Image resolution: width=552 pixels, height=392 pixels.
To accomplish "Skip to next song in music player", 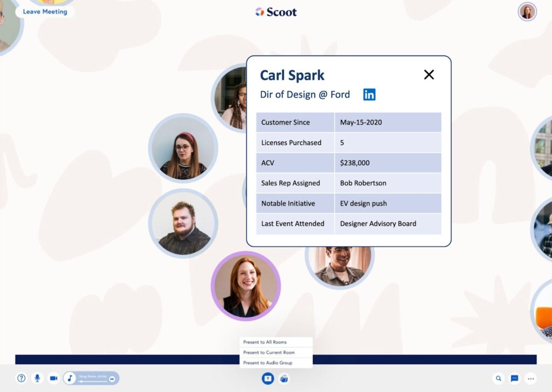I will pos(112,379).
